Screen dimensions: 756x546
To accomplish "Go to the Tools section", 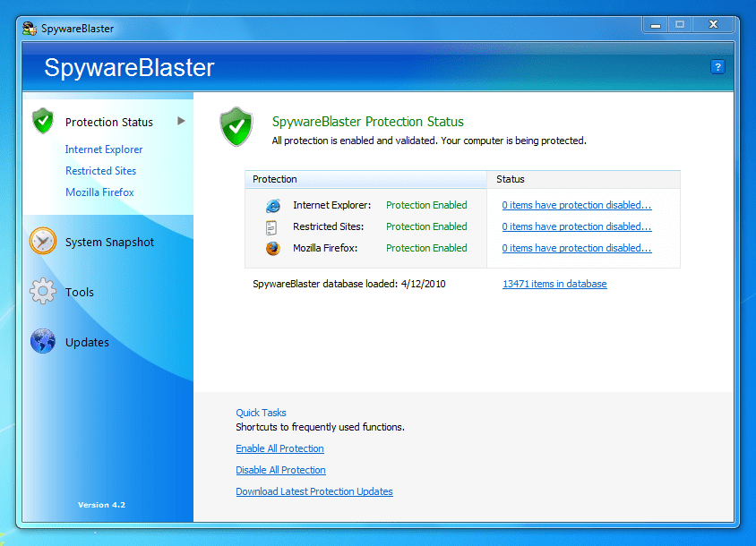I will (x=80, y=292).
